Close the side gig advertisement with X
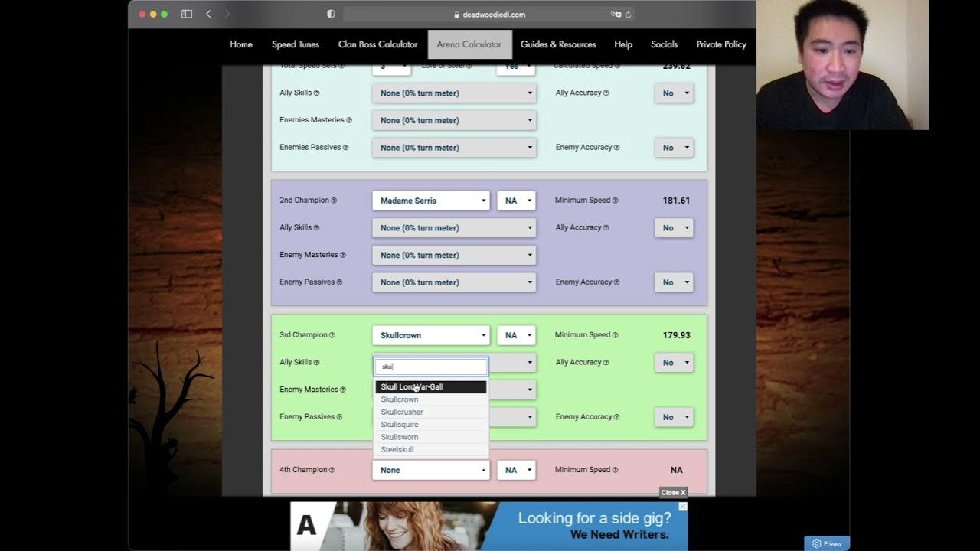 coord(683,507)
